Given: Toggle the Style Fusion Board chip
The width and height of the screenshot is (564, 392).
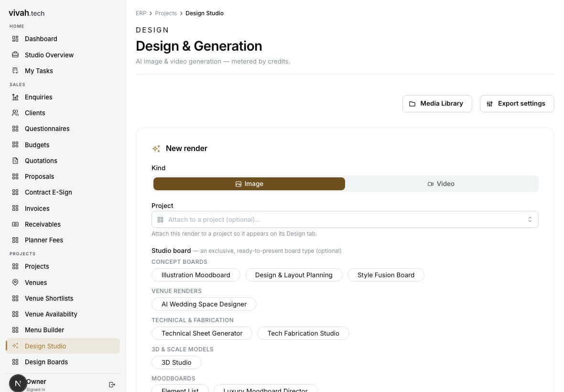Looking at the screenshot, I should tap(386, 275).
